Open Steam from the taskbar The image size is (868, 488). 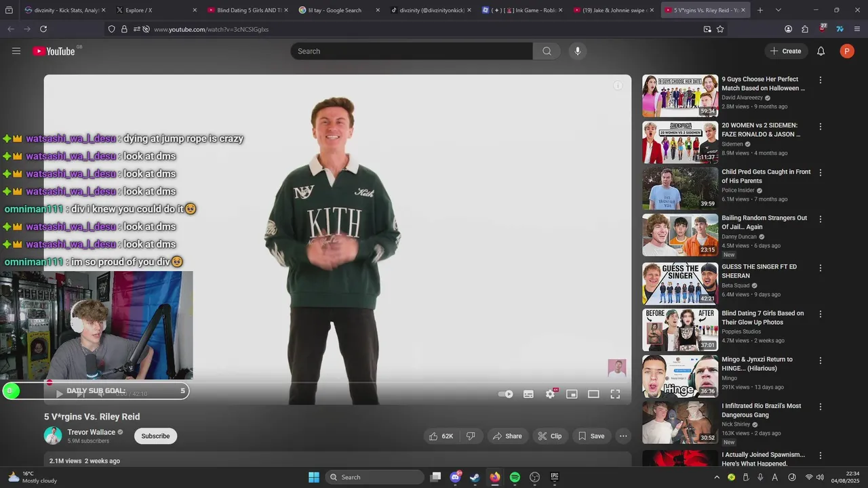tap(475, 477)
